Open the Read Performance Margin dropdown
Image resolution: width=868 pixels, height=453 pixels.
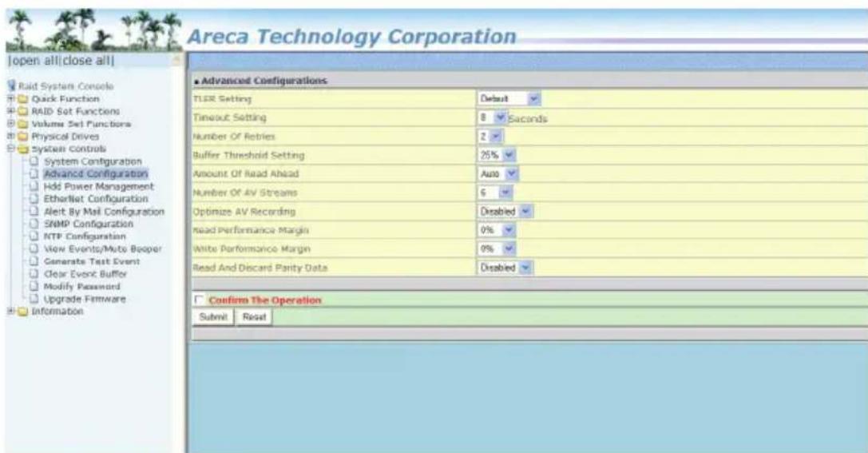(x=497, y=230)
